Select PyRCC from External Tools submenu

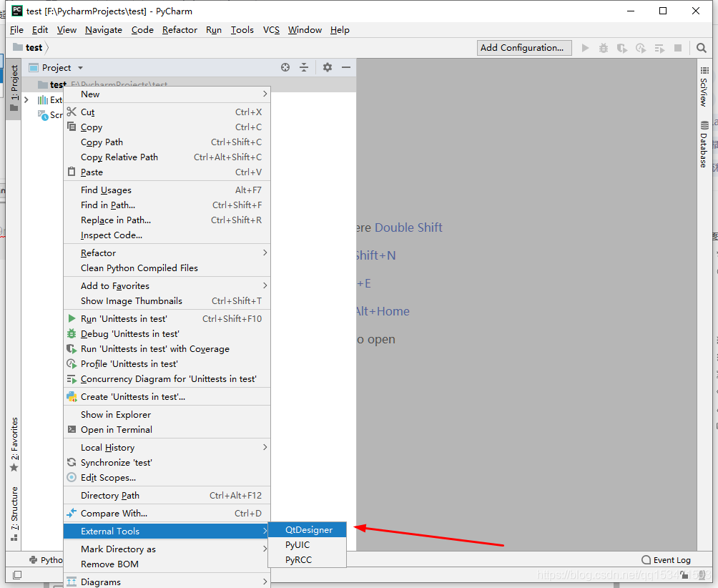308,559
